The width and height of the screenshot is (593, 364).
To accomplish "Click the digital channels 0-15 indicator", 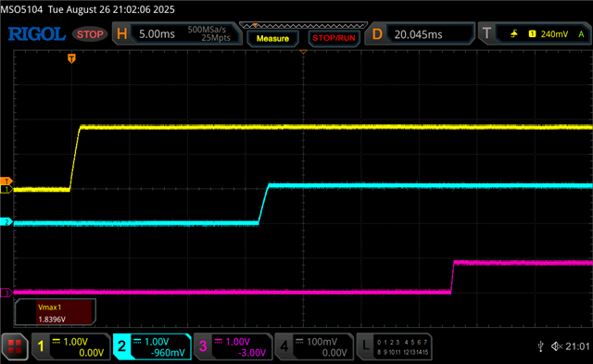I will pyautogui.click(x=402, y=347).
